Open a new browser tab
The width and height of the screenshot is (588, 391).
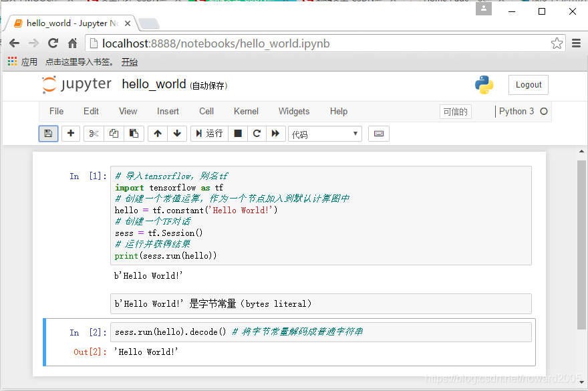[149, 23]
